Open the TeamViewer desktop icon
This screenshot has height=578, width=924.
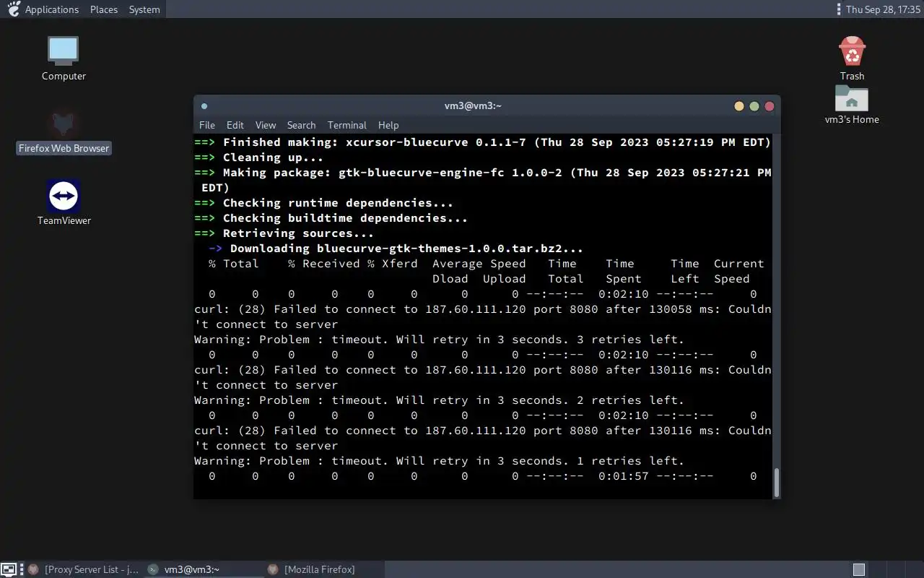click(x=64, y=203)
